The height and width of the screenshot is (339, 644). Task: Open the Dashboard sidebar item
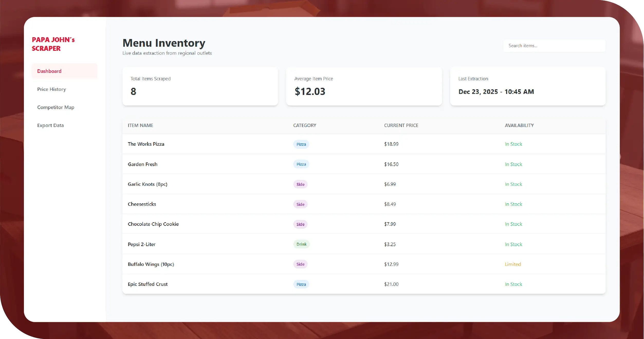pos(49,71)
